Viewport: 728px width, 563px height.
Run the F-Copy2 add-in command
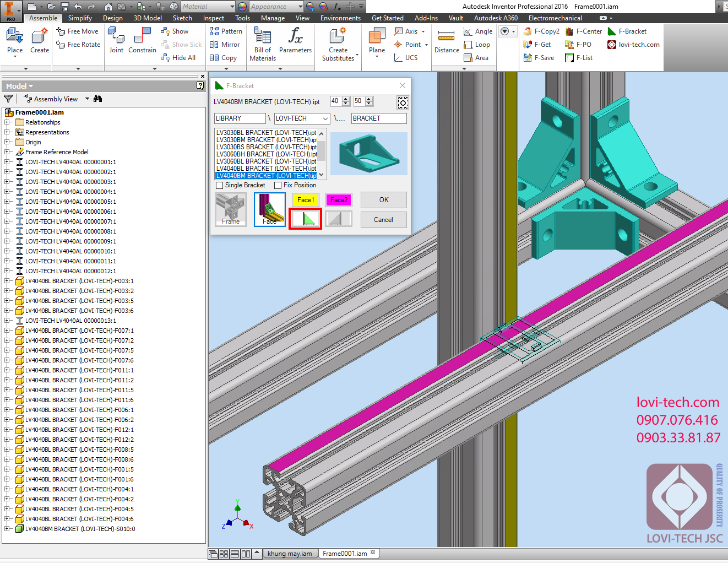click(541, 31)
